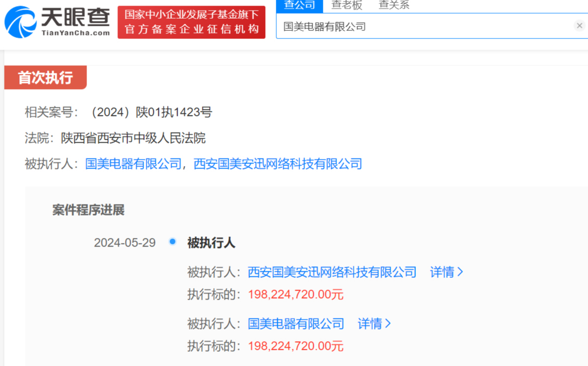The width and height of the screenshot is (588, 366).
Task: Click the red 首次执行 tag
Action: [46, 78]
